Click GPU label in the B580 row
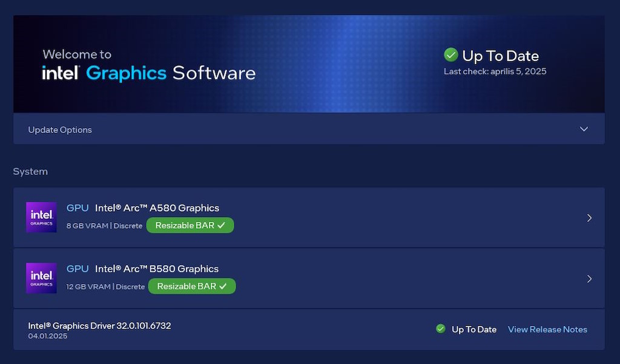 (x=77, y=269)
